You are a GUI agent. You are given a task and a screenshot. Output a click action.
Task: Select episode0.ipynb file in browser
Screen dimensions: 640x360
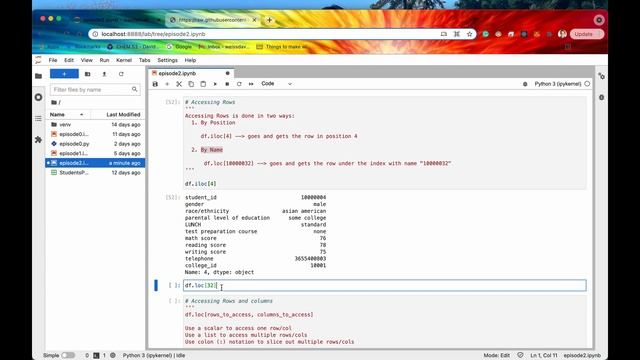point(95,134)
